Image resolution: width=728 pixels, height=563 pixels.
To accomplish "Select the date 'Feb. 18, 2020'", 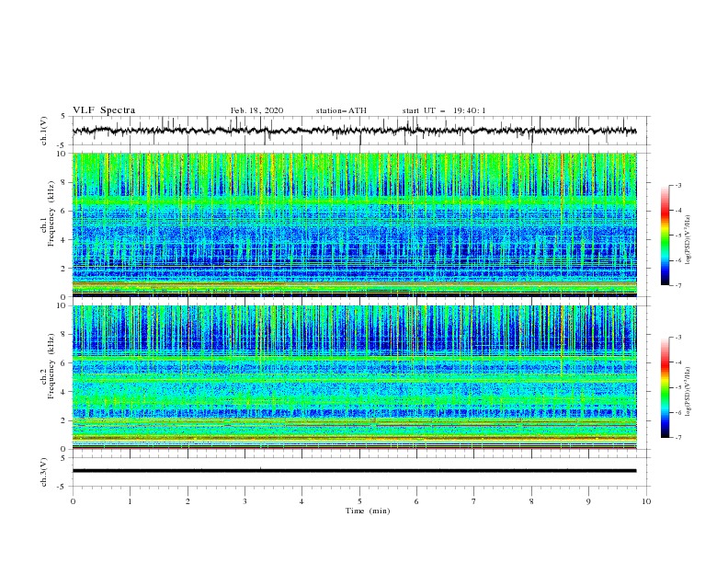I will click(x=256, y=110).
